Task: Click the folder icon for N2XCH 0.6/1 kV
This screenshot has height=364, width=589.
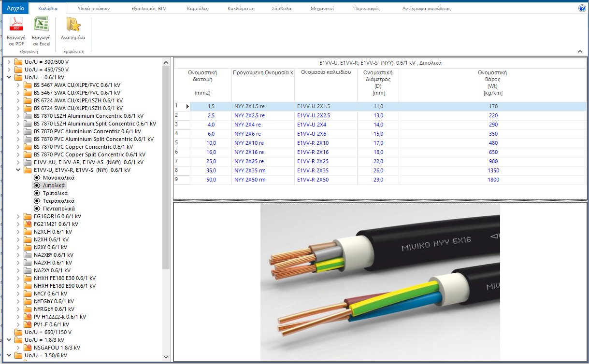Action: (x=28, y=232)
